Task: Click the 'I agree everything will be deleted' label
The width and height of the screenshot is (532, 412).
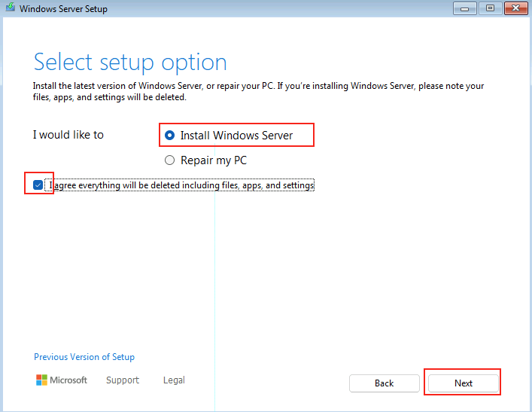Action: (x=181, y=185)
